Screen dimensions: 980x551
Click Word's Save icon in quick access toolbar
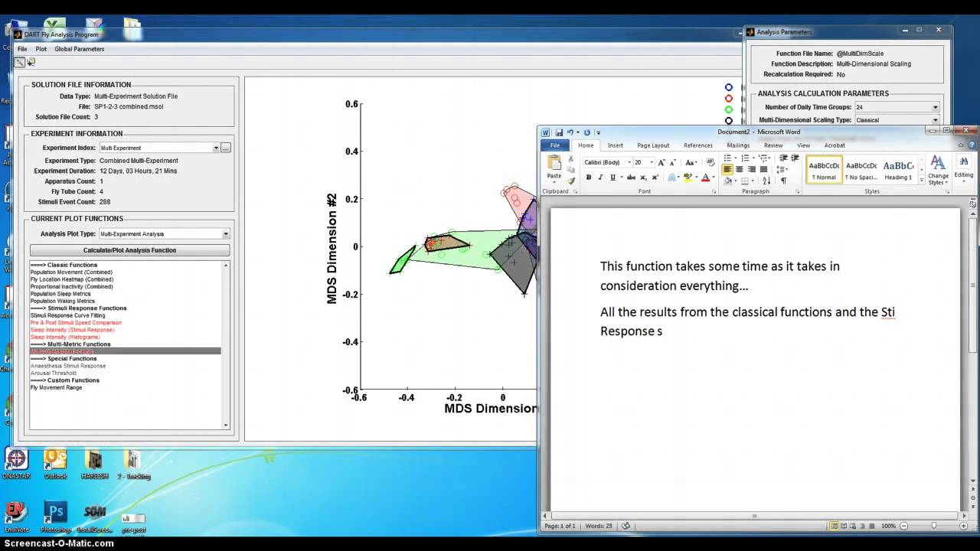560,132
